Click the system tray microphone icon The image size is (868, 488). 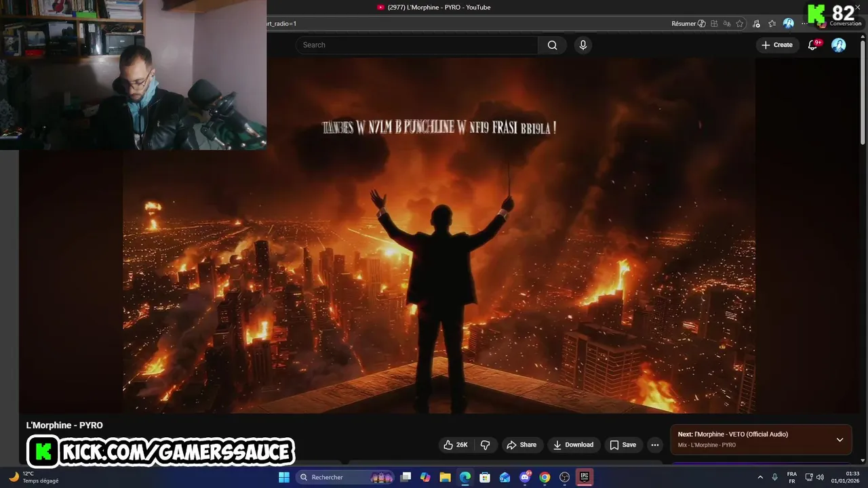tap(775, 477)
